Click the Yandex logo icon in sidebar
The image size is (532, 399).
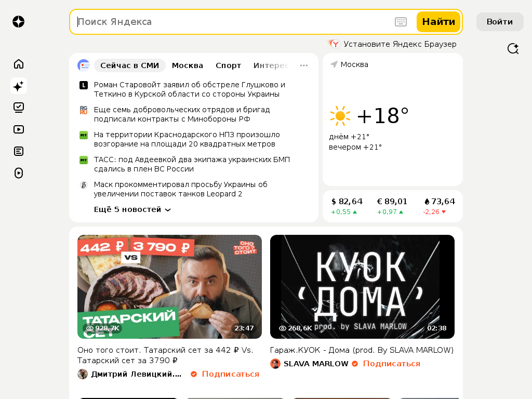[18, 22]
